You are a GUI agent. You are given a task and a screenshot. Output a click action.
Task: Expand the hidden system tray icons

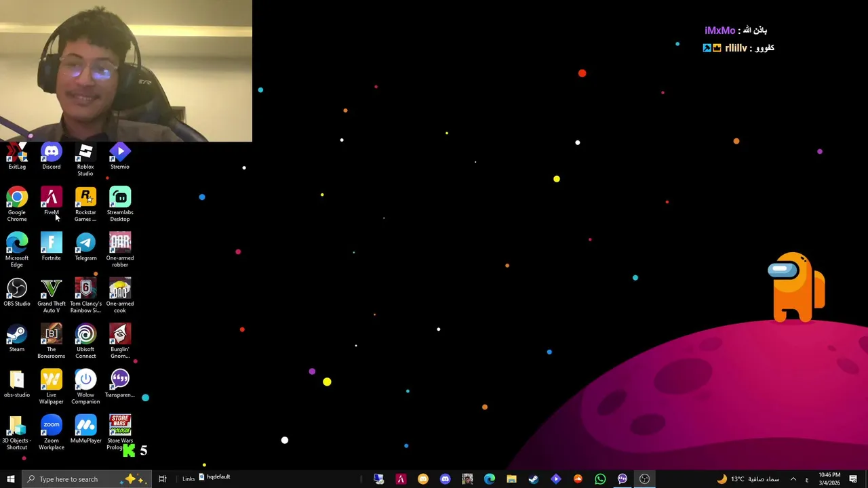pos(793,479)
